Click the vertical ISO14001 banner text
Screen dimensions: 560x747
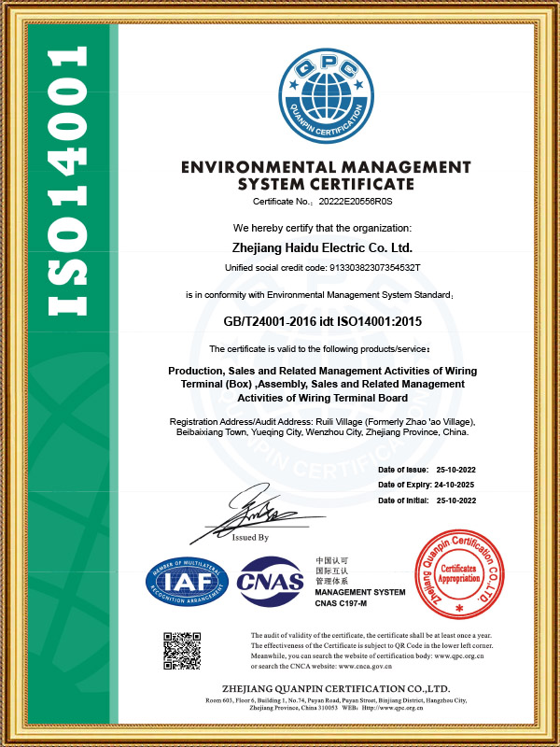point(67,180)
